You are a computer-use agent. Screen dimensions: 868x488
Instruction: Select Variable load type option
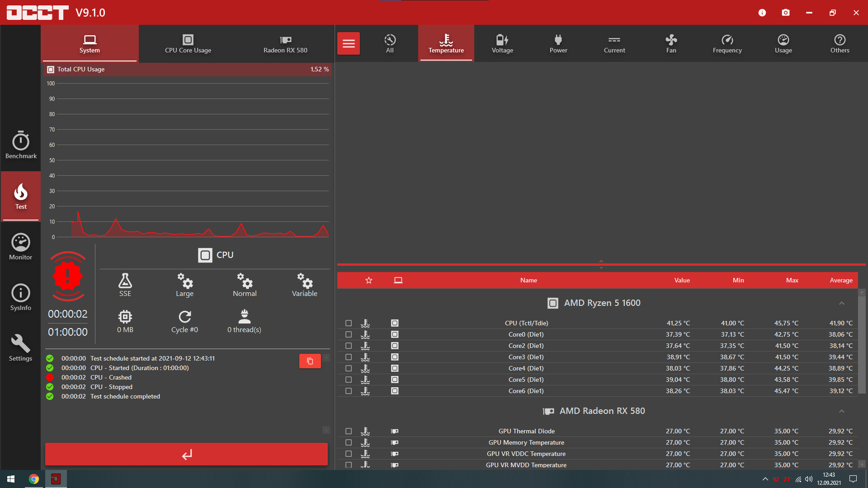coord(305,285)
